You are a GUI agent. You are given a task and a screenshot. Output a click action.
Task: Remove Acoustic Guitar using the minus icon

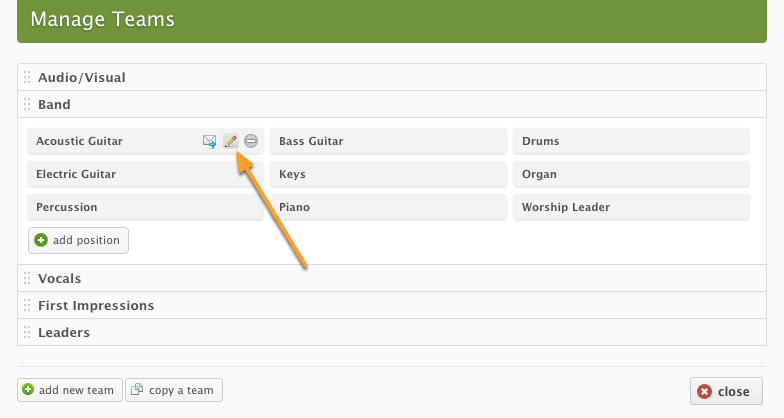click(251, 141)
